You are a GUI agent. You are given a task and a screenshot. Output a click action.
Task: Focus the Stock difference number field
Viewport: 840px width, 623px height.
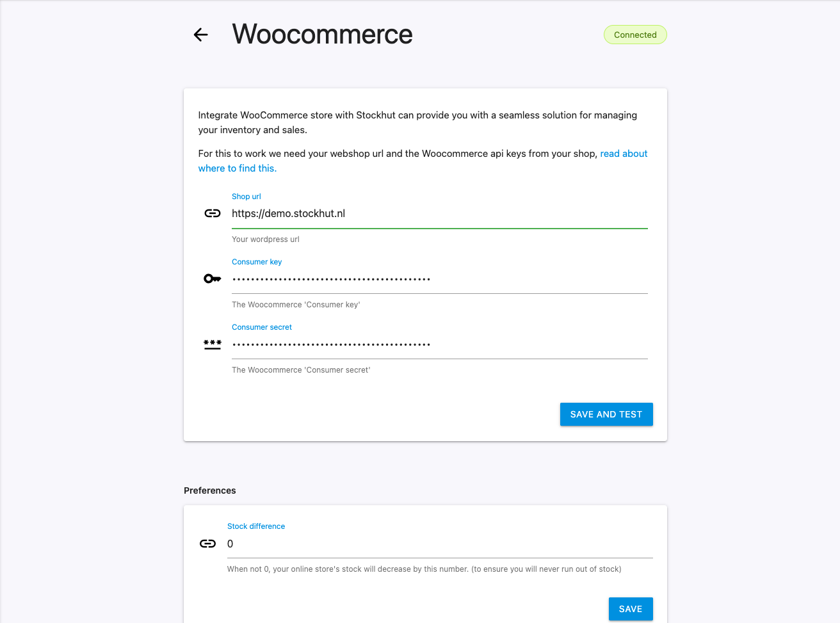point(439,544)
